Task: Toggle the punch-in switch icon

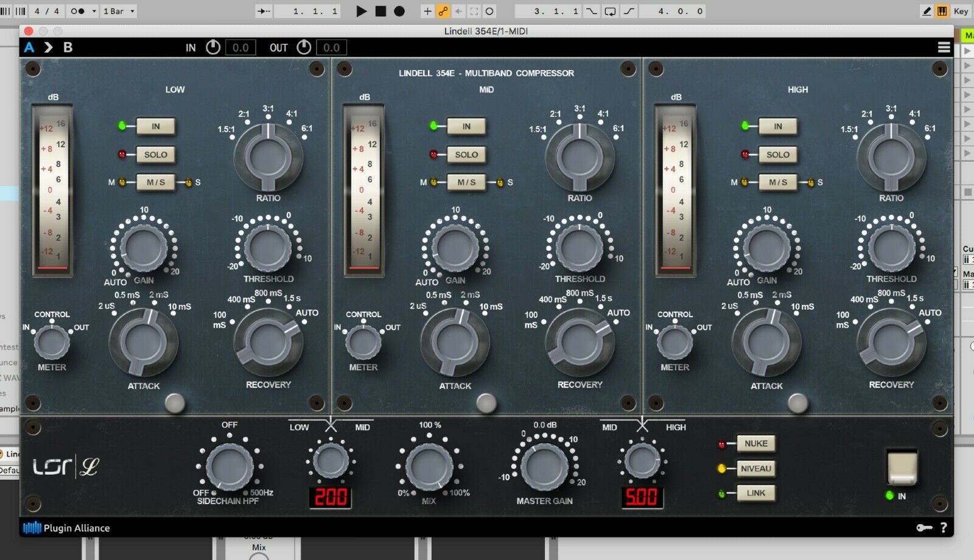Action: coord(591,11)
